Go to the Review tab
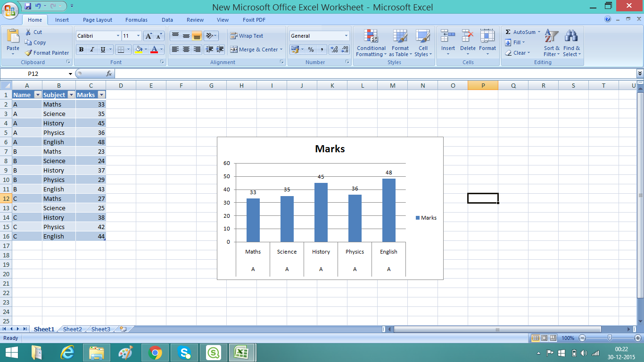Viewport: 644px width, 362px height. [x=195, y=20]
